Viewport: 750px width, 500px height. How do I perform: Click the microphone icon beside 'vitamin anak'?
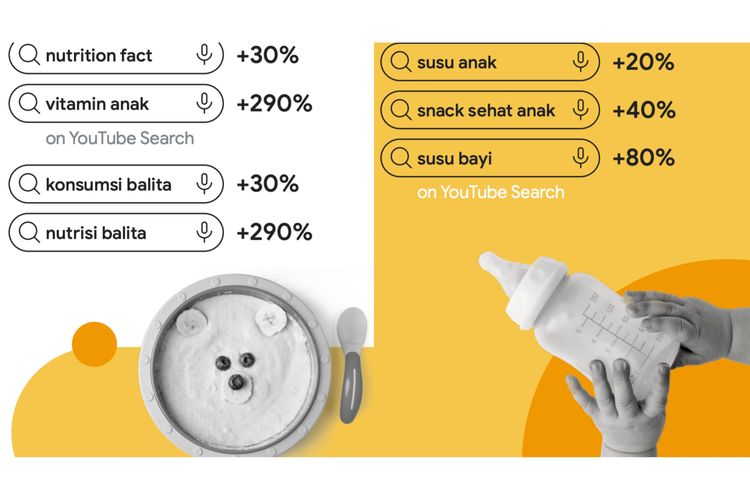[204, 103]
